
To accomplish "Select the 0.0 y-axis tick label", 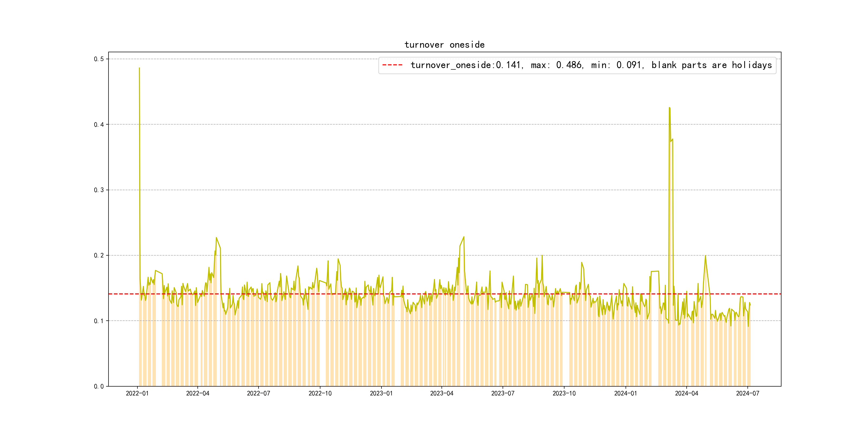I will click(x=99, y=387).
